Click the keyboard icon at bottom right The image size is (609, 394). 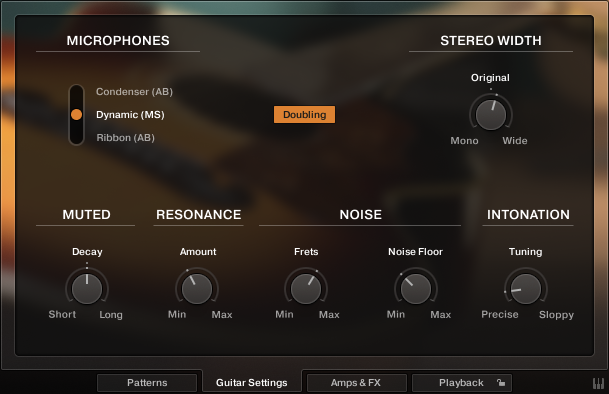tap(599, 383)
